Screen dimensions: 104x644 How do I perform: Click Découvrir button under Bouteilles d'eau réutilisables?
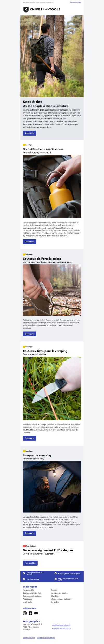pos(29,242)
